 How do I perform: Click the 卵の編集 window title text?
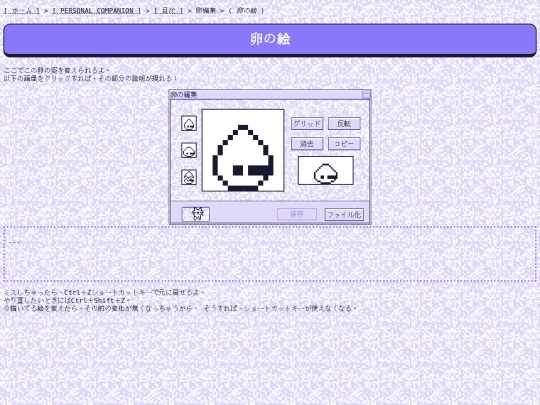click(x=184, y=95)
